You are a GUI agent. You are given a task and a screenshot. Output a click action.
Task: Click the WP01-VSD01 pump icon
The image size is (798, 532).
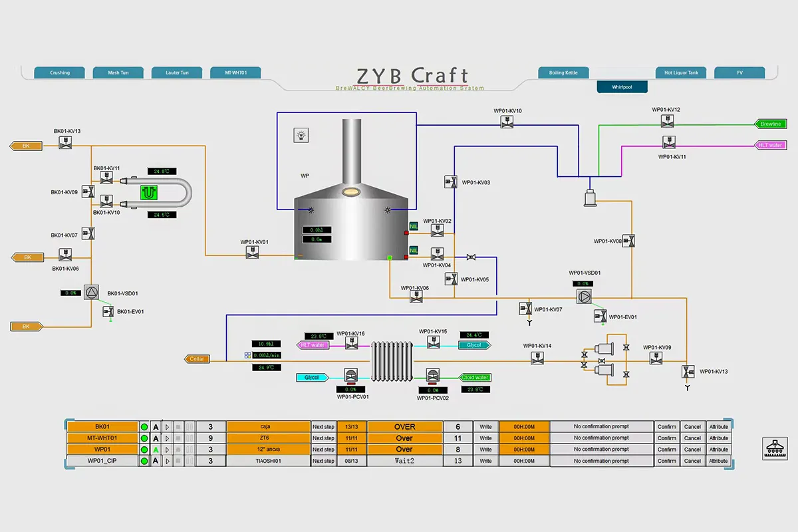tap(583, 297)
